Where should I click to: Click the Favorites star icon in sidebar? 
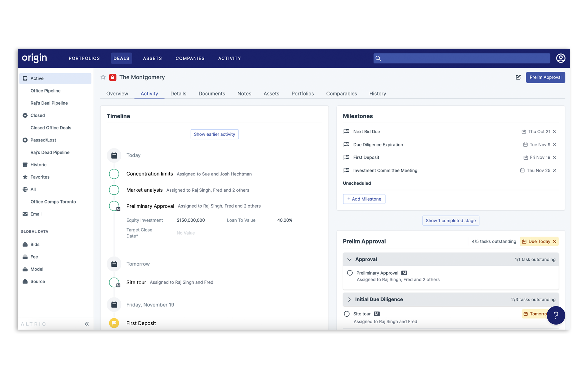pyautogui.click(x=25, y=177)
